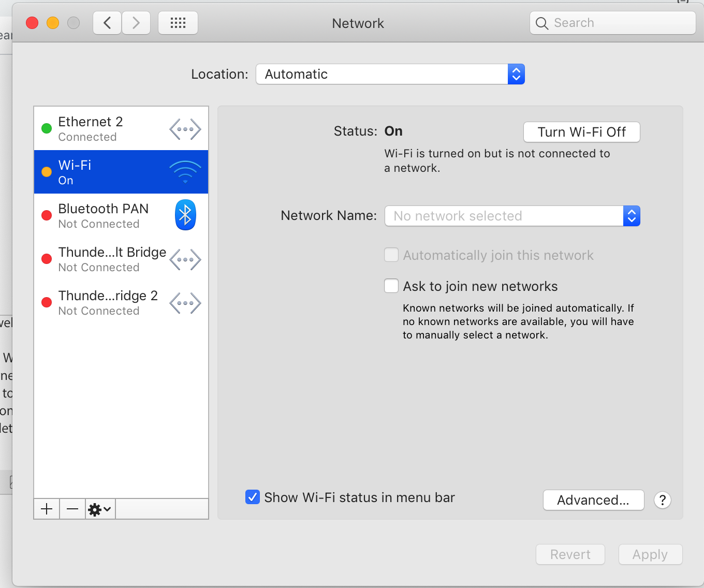Open Network help with question mark button

pos(663,500)
